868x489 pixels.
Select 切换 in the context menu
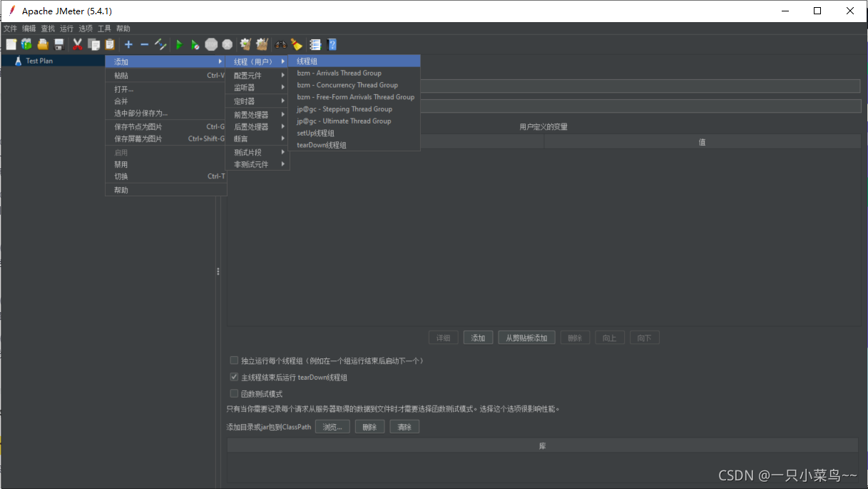pos(165,176)
